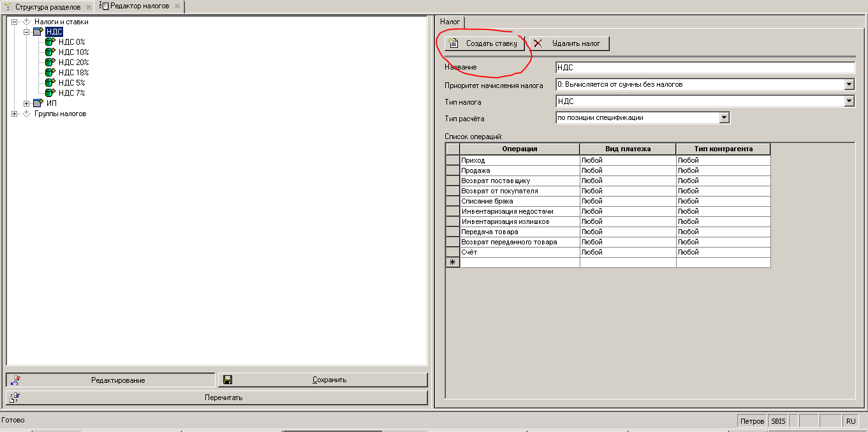868x432 pixels.
Task: Click the НДС 20% rate icon in tree
Action: [x=50, y=63]
